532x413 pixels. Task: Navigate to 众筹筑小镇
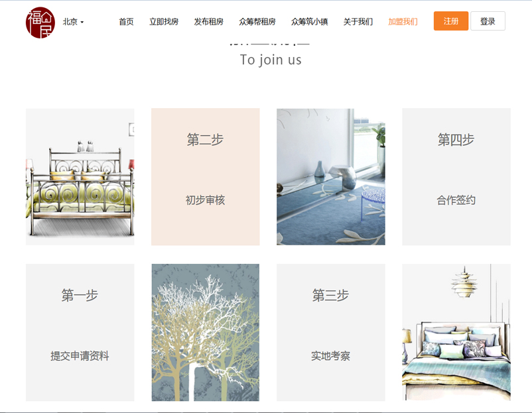tap(309, 22)
